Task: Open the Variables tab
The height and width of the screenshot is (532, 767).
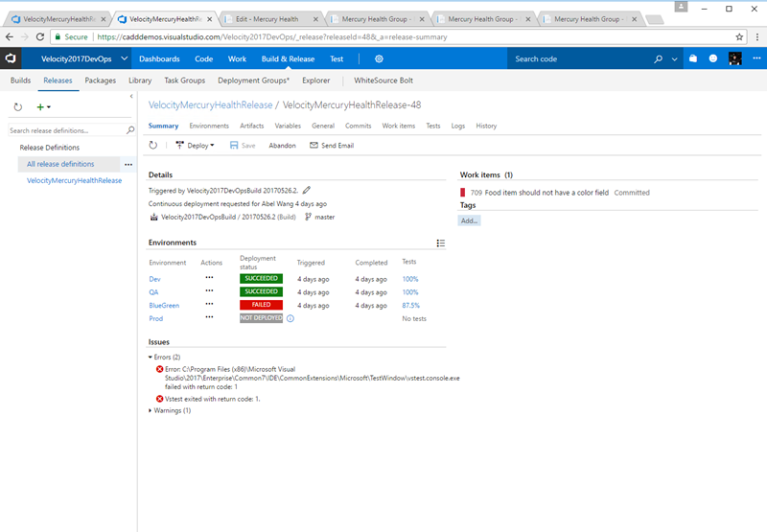Action: coord(288,126)
